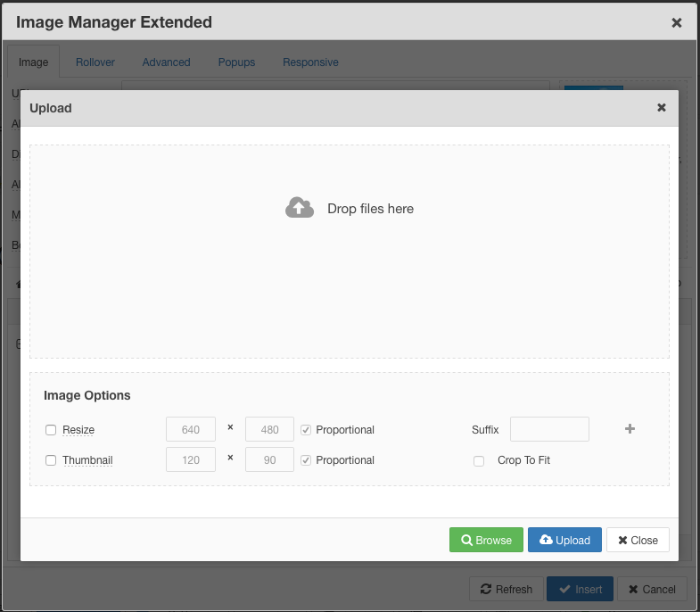
Task: Click the Thumbnail height field showing 90
Action: 269,460
